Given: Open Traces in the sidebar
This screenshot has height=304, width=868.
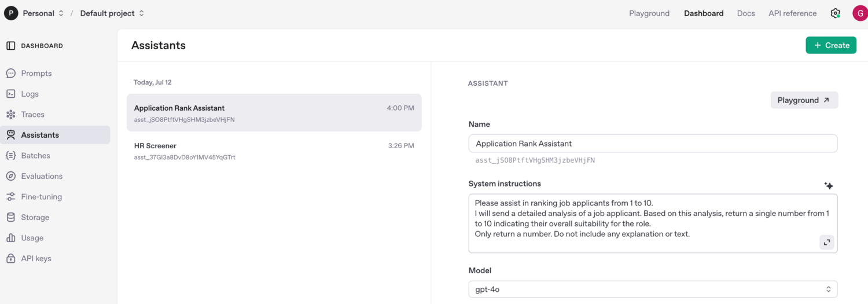Looking at the screenshot, I should coord(55,115).
